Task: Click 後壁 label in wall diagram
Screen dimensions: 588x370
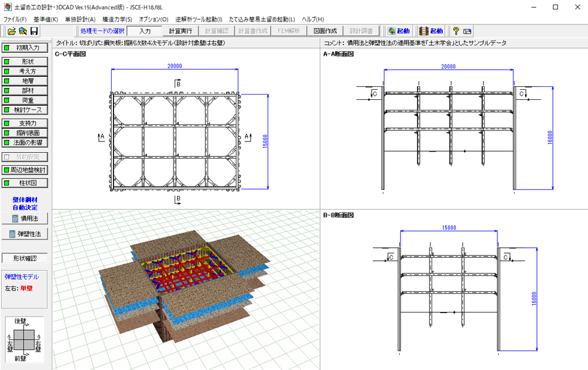Action: pyautogui.click(x=20, y=321)
